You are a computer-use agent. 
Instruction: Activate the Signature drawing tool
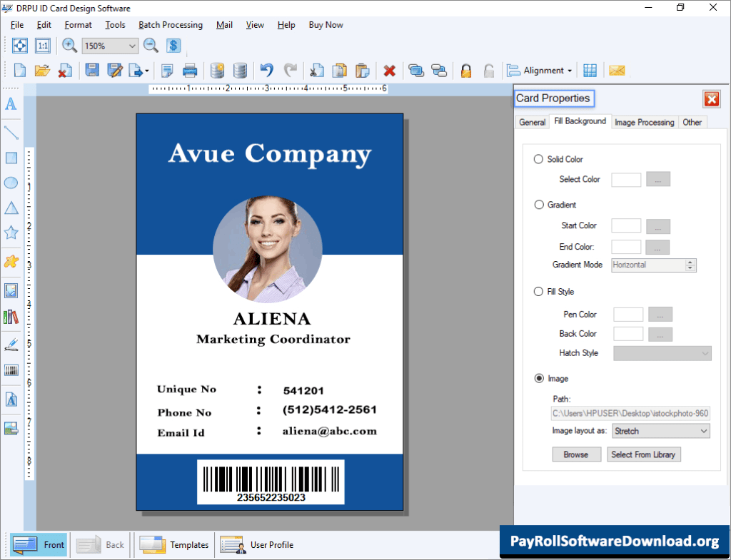(x=11, y=345)
